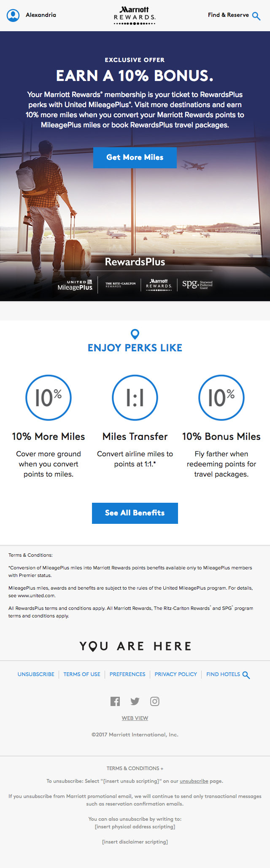Viewport: 270px width, 868px height.
Task: Expand the Terms & Conditions + section
Action: point(135,768)
